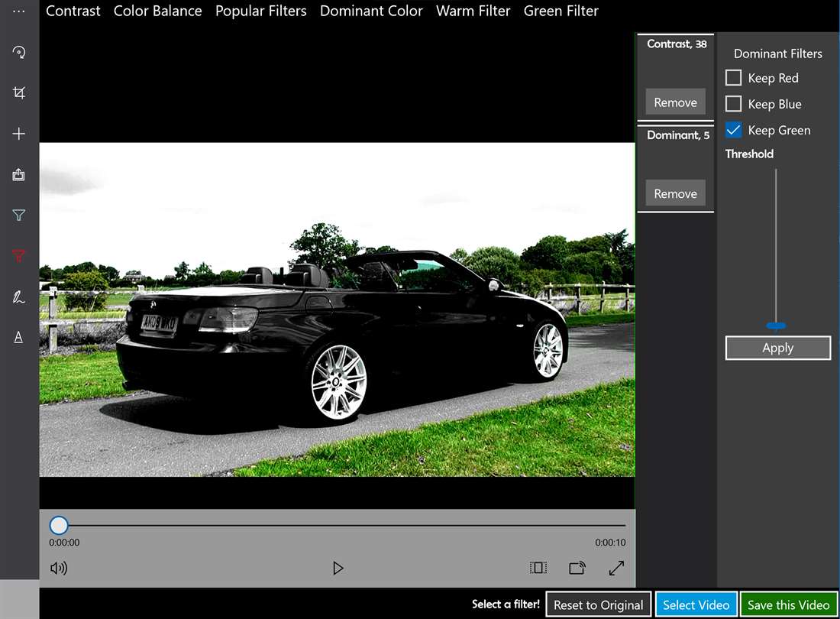The width and height of the screenshot is (840, 619).
Task: Click the Threshold slider handle
Action: coord(776,326)
